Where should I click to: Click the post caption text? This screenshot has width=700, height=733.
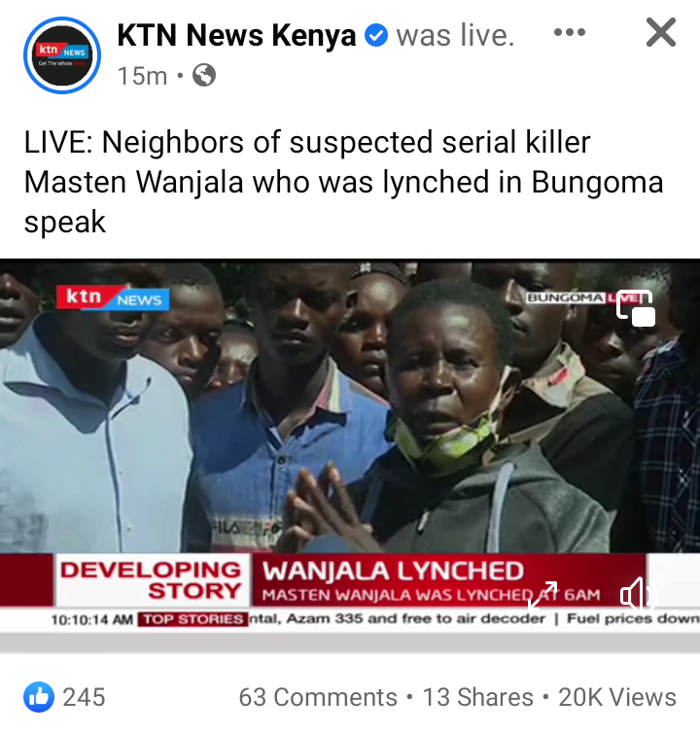[x=344, y=182]
